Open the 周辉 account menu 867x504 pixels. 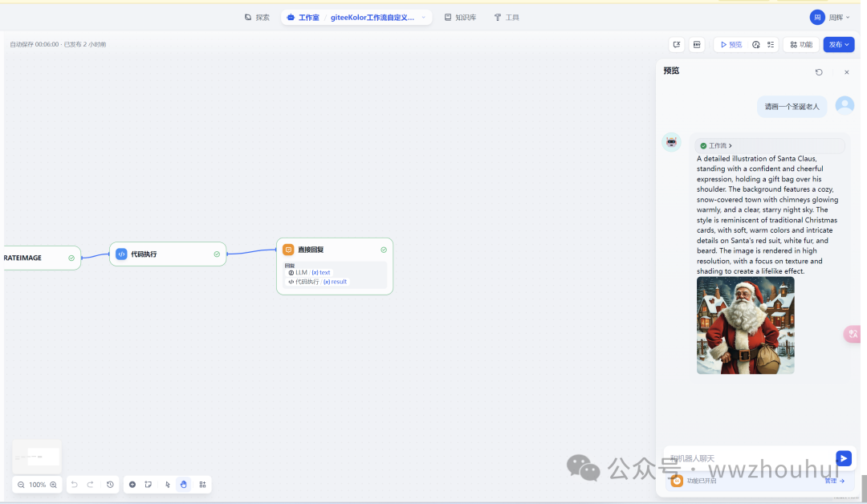click(x=830, y=17)
